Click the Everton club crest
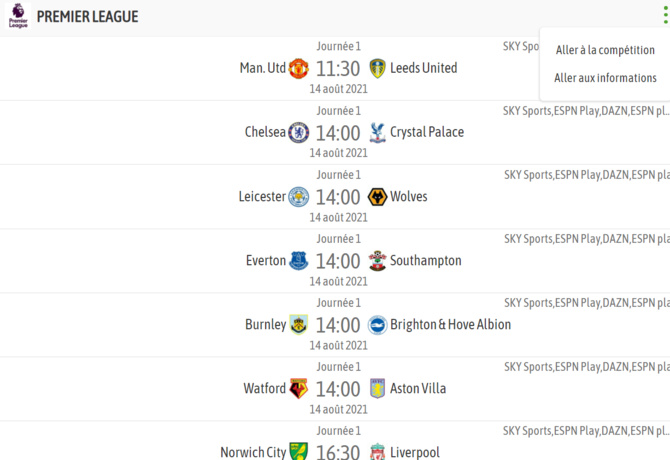670x460 pixels. point(299,261)
